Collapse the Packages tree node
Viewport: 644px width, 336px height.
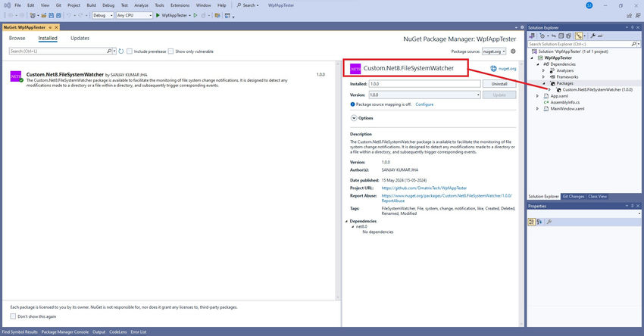click(x=544, y=83)
